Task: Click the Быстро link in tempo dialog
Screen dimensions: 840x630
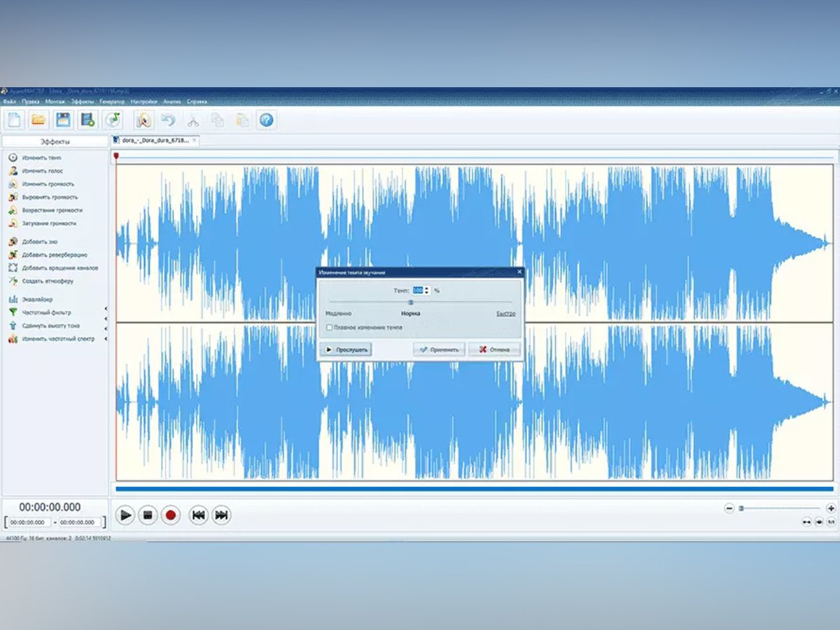Action: point(506,314)
